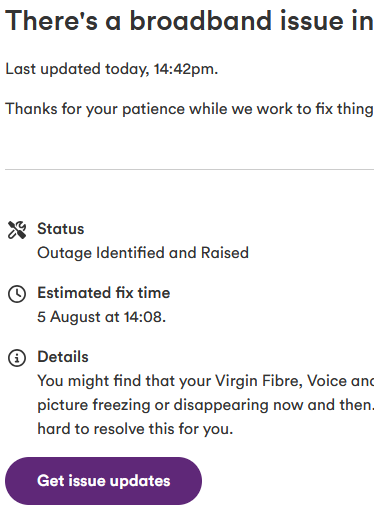Click the 'Thanks for your patience' sentence
The height and width of the screenshot is (530, 374).
(x=189, y=109)
